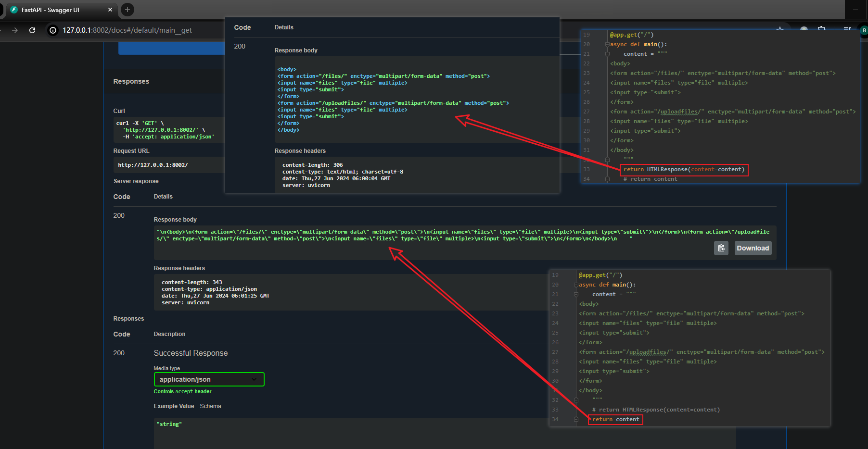Toggle fold marker at line 34 in top code snippet
This screenshot has width=868, height=449.
point(607,179)
